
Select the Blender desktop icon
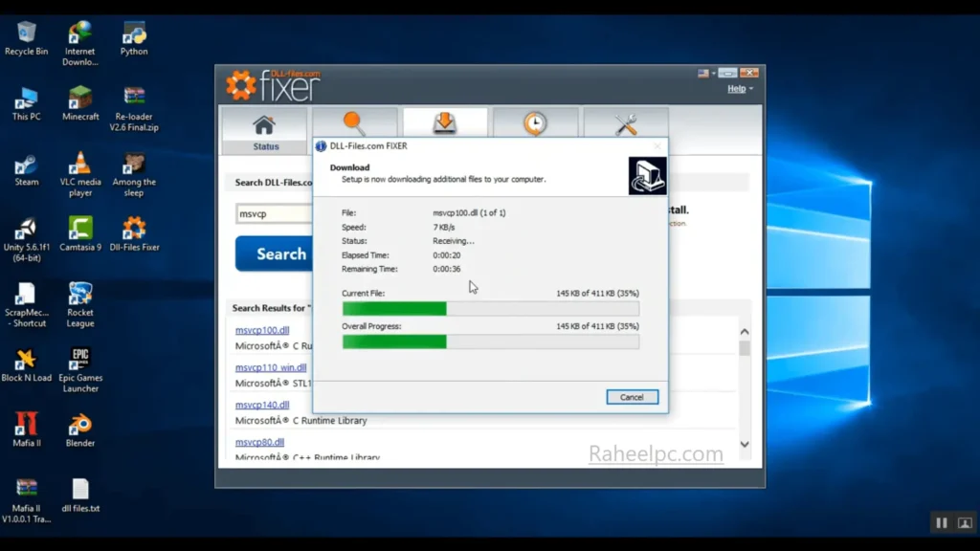click(x=80, y=430)
